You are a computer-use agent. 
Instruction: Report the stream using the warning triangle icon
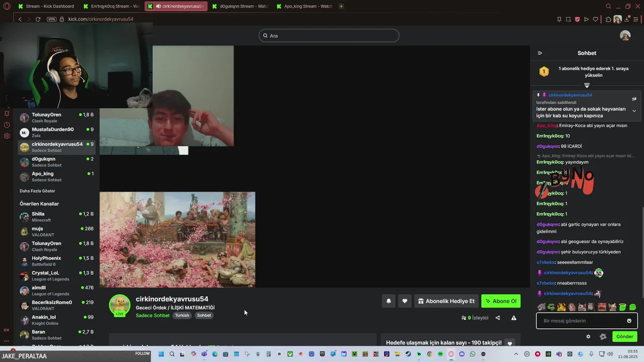click(x=514, y=318)
